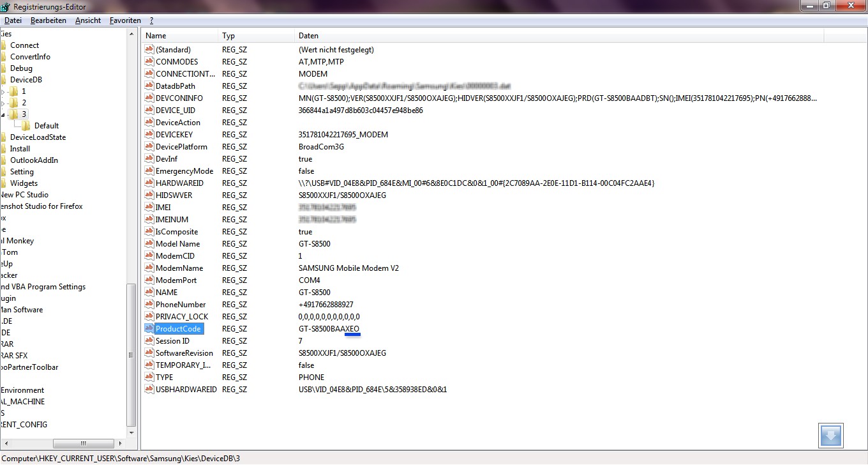868x465 pixels.
Task: Click the BroadCom3G platform data
Action: 322,147
